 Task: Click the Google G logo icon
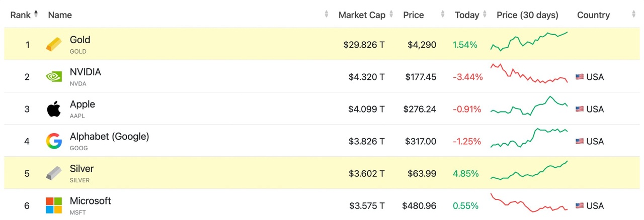(x=54, y=141)
